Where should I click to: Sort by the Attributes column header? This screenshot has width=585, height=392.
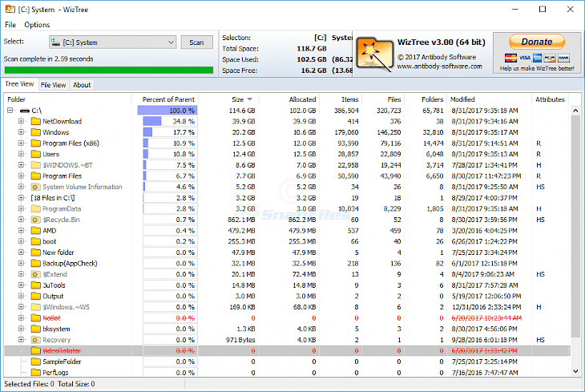pos(550,99)
